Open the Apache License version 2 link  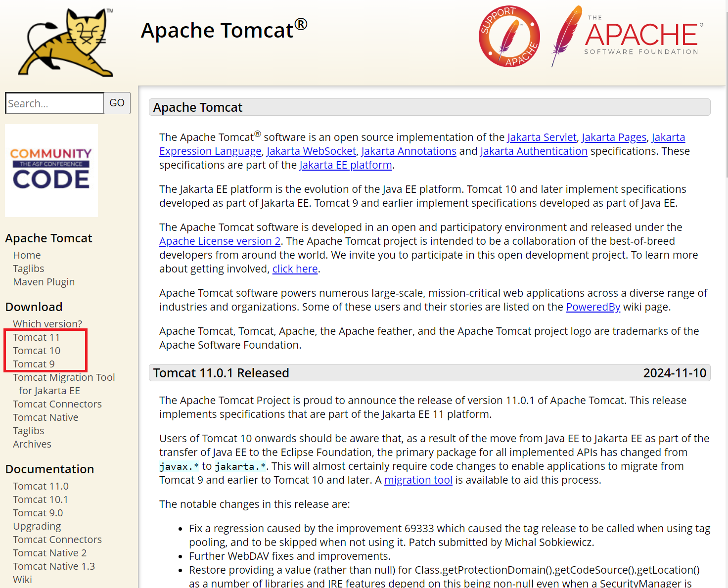(220, 241)
